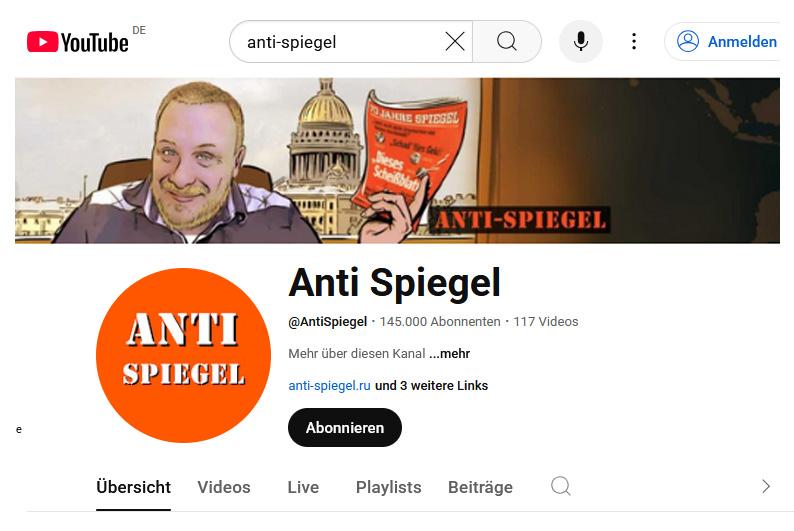Open the anti-spiegel.ru link

coord(329,386)
